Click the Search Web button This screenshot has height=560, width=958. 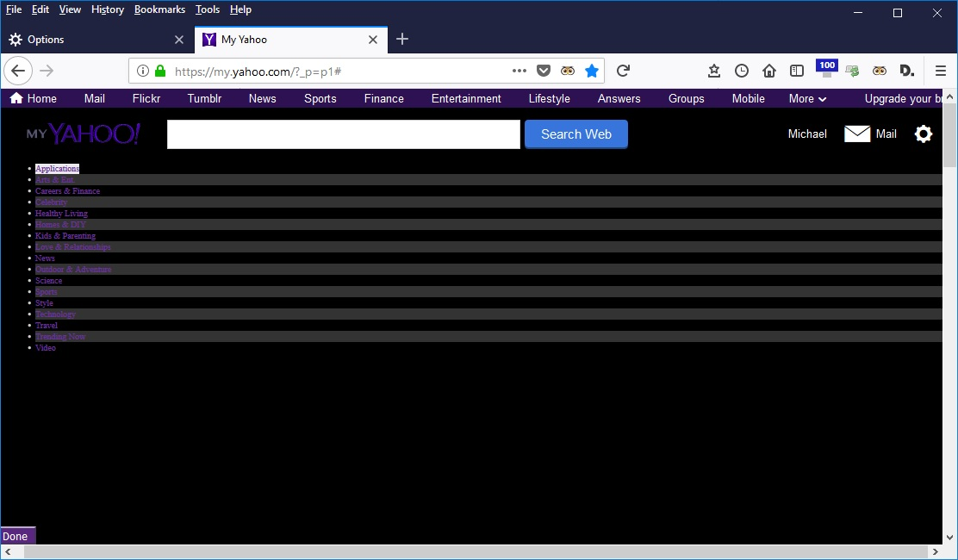(576, 134)
